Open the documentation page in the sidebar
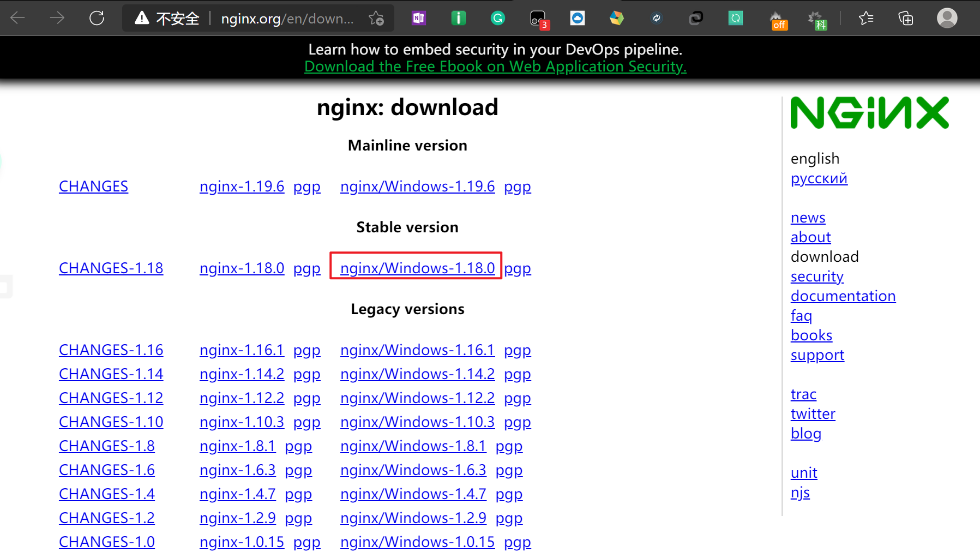980x553 pixels. [843, 296]
